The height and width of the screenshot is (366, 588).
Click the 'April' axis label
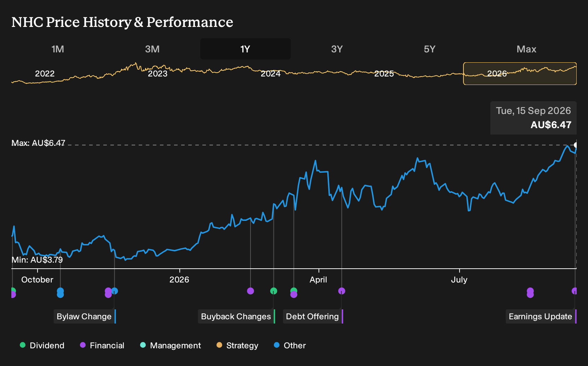(318, 280)
